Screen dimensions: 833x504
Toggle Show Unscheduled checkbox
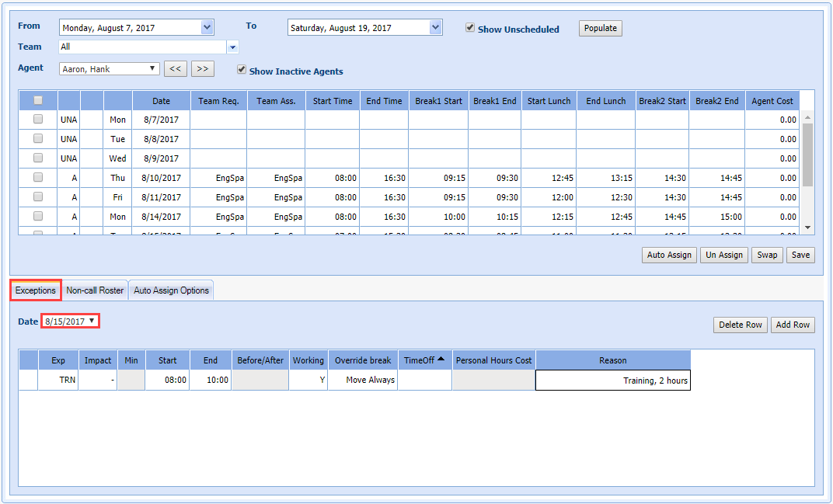click(x=470, y=28)
